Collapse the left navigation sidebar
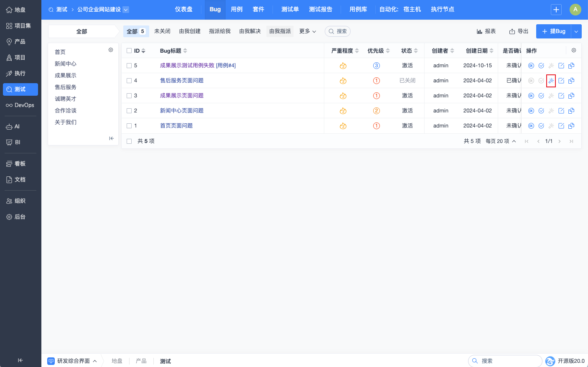 (x=20, y=360)
